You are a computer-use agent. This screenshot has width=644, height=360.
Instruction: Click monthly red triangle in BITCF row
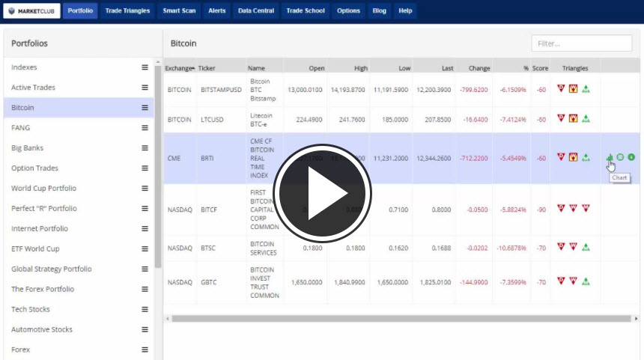(x=586, y=209)
